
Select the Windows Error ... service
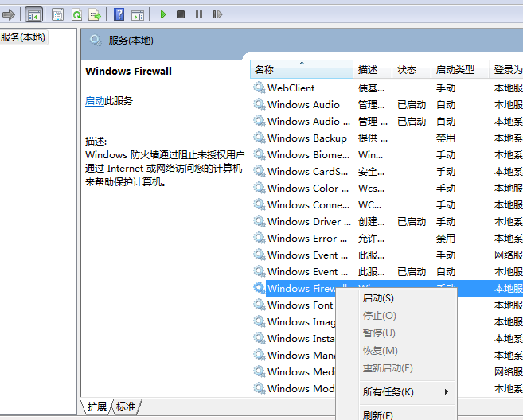pyautogui.click(x=307, y=239)
